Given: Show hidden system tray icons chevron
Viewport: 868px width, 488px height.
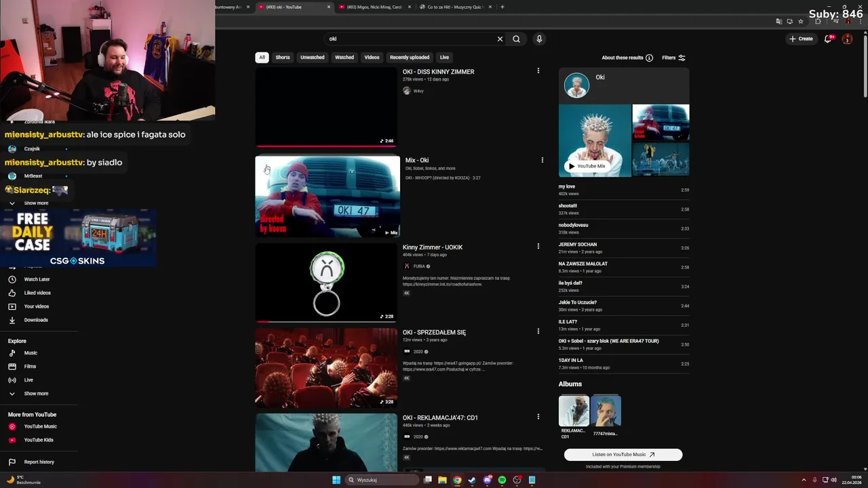Looking at the screenshot, I should click(804, 480).
